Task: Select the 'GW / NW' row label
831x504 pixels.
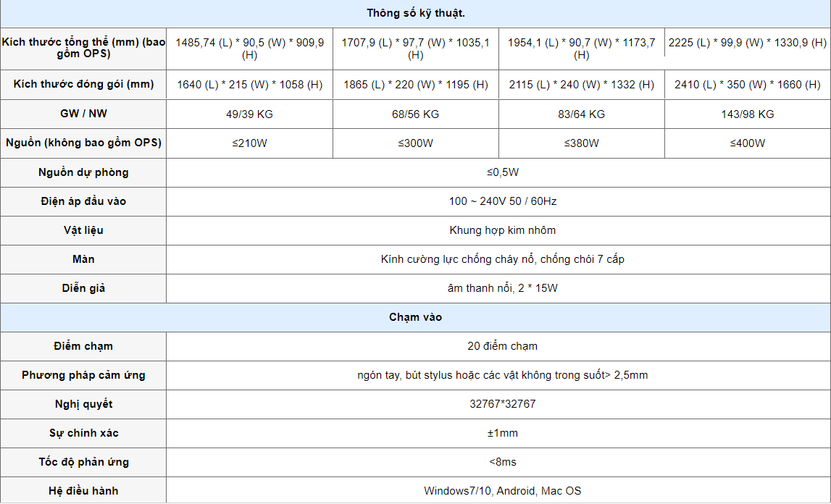Action: (x=83, y=114)
